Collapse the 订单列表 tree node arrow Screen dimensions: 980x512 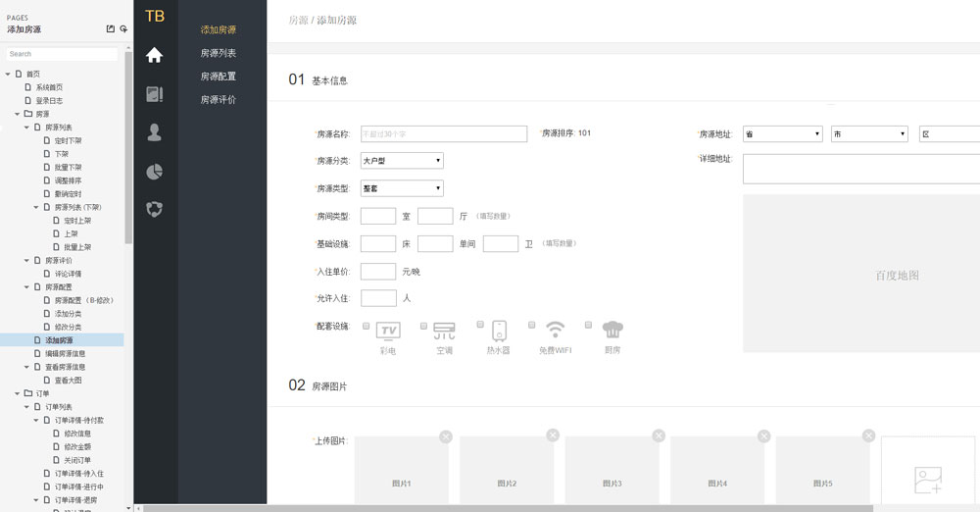coord(26,407)
